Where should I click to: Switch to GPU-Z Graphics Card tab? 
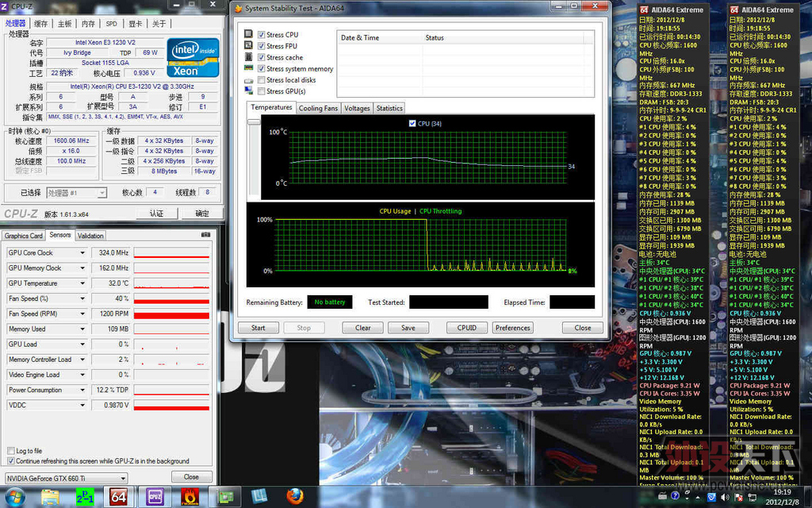point(24,236)
